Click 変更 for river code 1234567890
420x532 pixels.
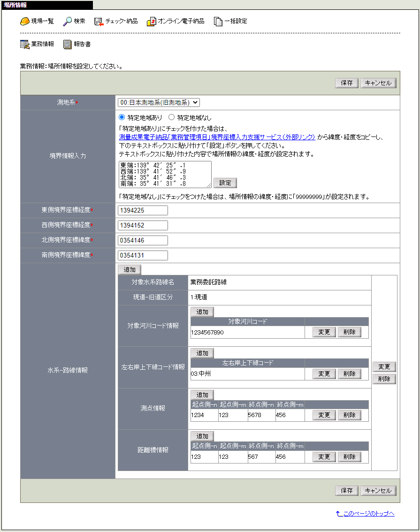coord(324,332)
